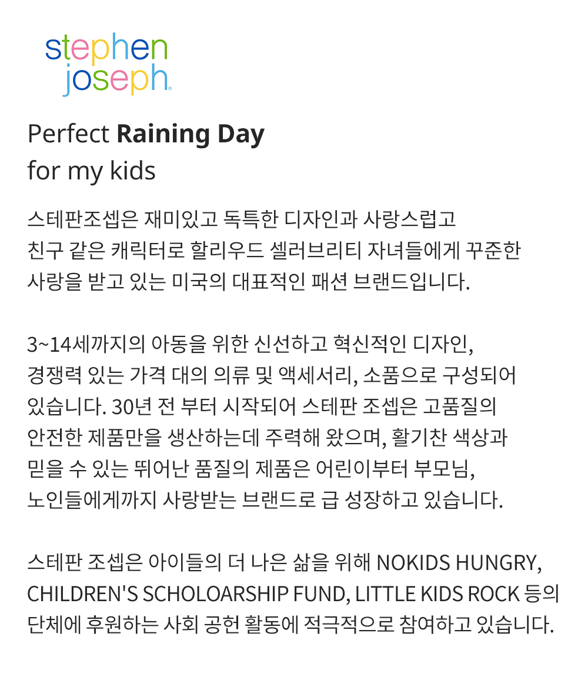Click the stephen joseph logo
Image resolution: width=588 pixels, height=700 pixels.
(108, 64)
